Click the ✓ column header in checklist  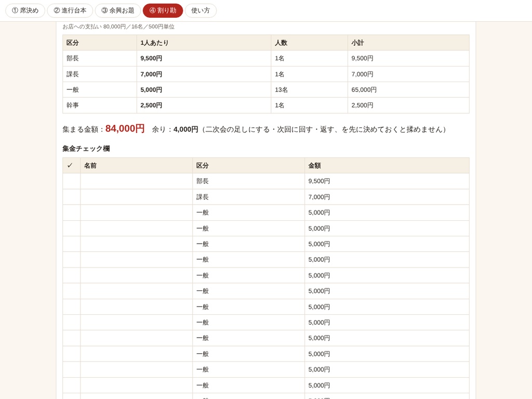[x=72, y=166]
